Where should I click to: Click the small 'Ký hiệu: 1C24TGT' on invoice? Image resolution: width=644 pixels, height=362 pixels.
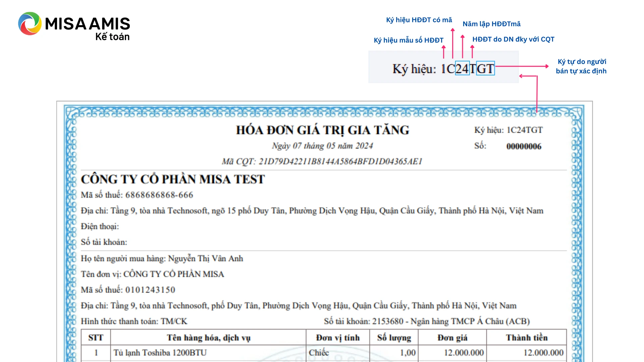click(x=508, y=130)
